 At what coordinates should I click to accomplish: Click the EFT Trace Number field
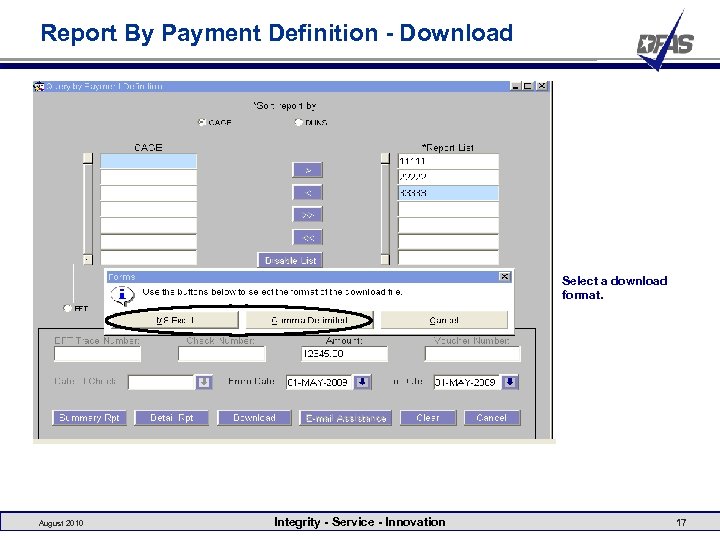pos(97,354)
